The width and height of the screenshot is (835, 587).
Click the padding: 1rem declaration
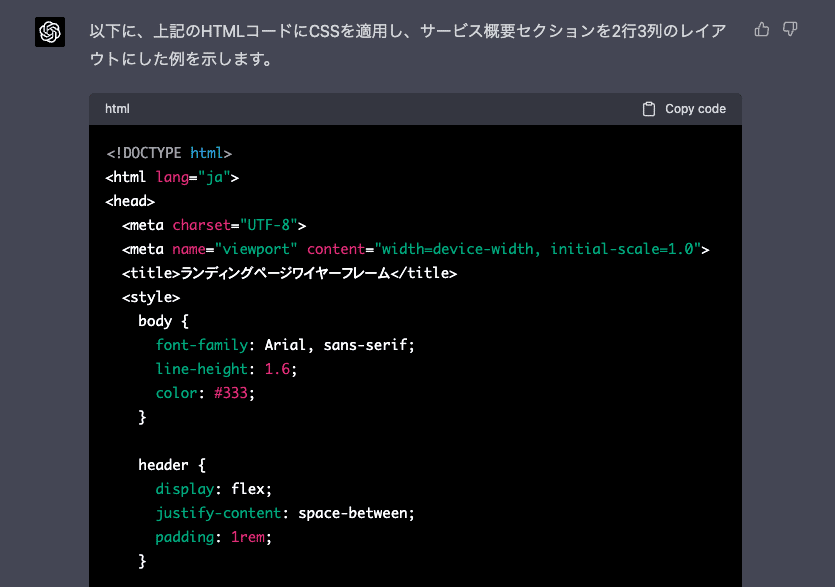point(214,536)
